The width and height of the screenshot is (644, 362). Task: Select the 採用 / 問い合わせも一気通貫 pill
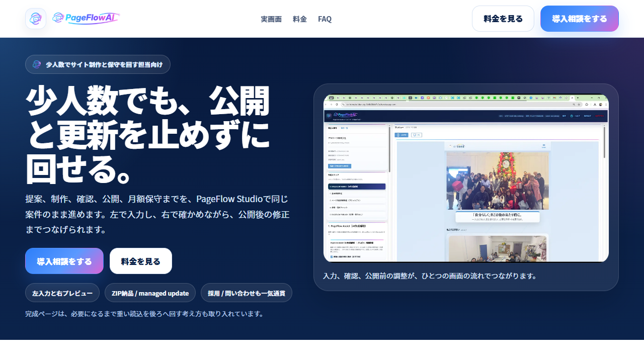pyautogui.click(x=247, y=293)
